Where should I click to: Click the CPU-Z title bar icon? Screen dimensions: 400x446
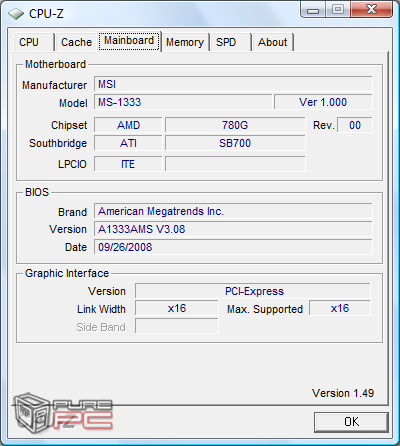click(16, 14)
